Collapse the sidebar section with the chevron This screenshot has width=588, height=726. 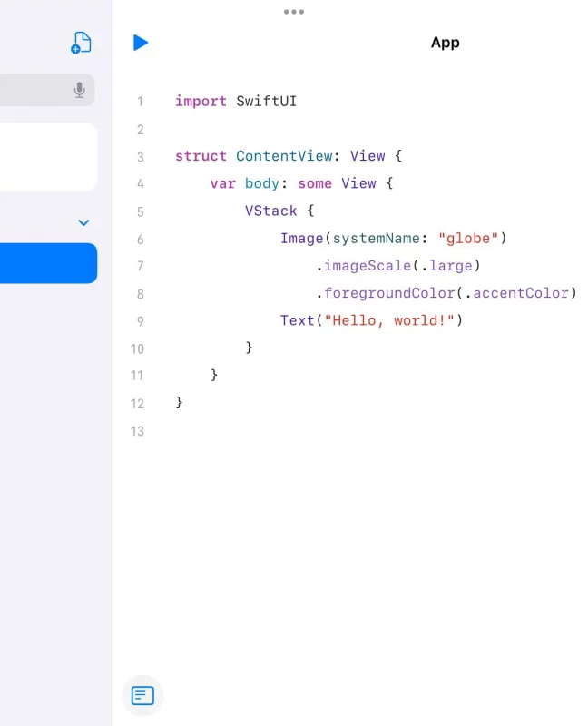83,222
